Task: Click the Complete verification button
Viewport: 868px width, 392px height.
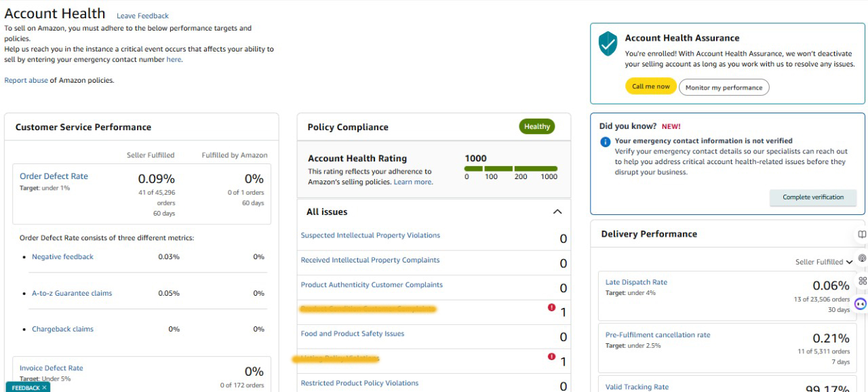Action: [x=813, y=197]
